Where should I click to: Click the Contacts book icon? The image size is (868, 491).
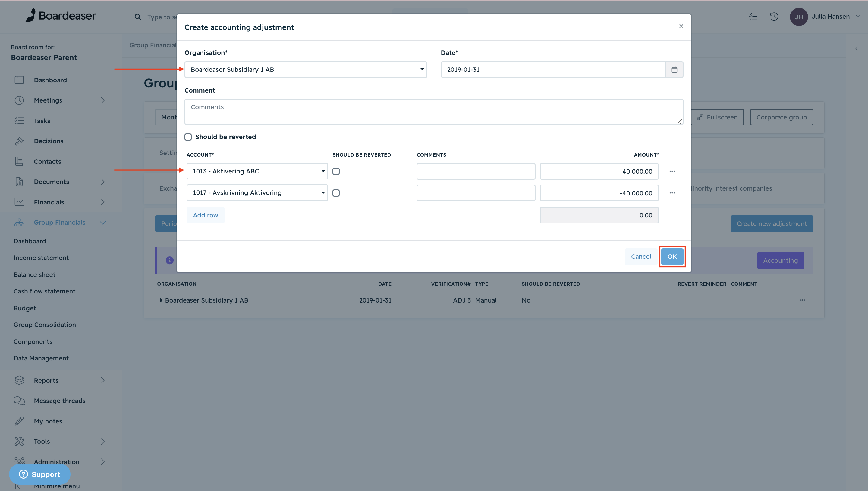pos(19,161)
